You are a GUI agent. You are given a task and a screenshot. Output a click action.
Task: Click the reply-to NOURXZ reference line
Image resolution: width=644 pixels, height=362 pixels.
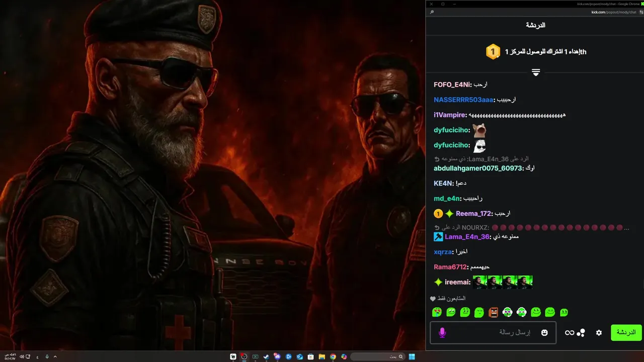[x=531, y=228]
